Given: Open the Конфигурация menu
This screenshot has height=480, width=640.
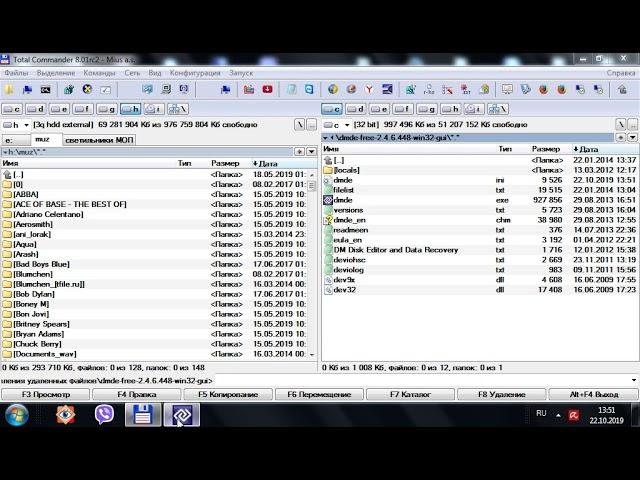Looking at the screenshot, I should pyautogui.click(x=195, y=73).
